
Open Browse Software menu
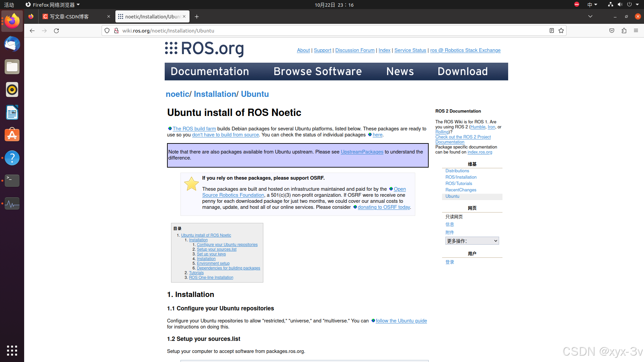point(318,71)
